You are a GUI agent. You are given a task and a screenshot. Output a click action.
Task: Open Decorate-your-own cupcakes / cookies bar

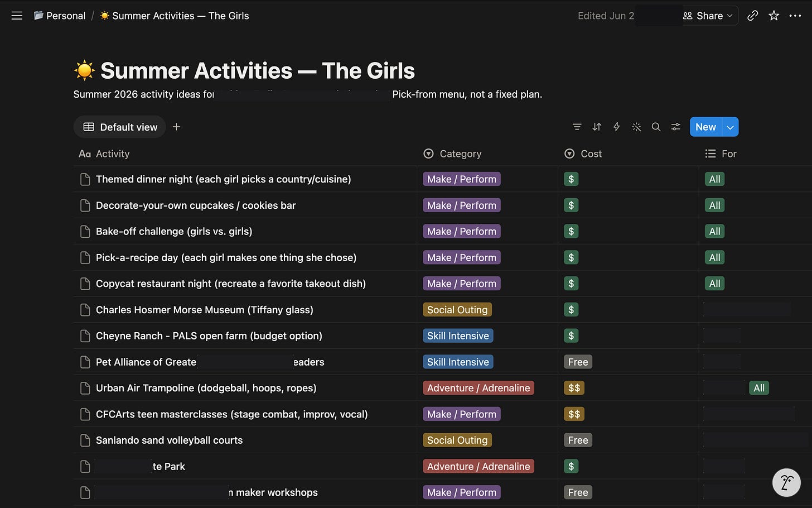point(196,205)
